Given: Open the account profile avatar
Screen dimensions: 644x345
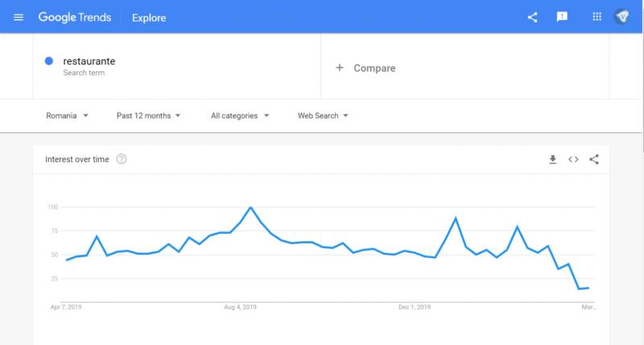Looking at the screenshot, I should (x=621, y=17).
